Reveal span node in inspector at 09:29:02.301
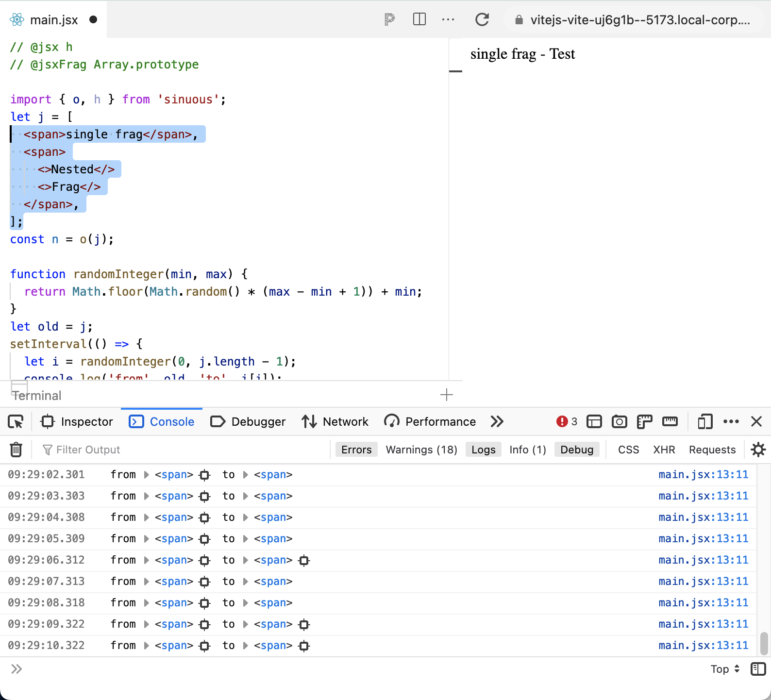The width and height of the screenshot is (771, 700). 205,475
